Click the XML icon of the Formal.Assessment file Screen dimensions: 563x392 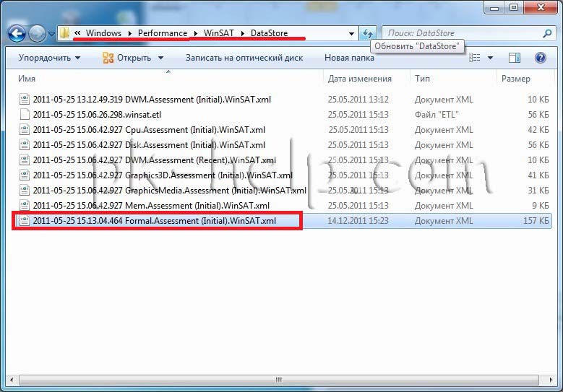coord(25,221)
